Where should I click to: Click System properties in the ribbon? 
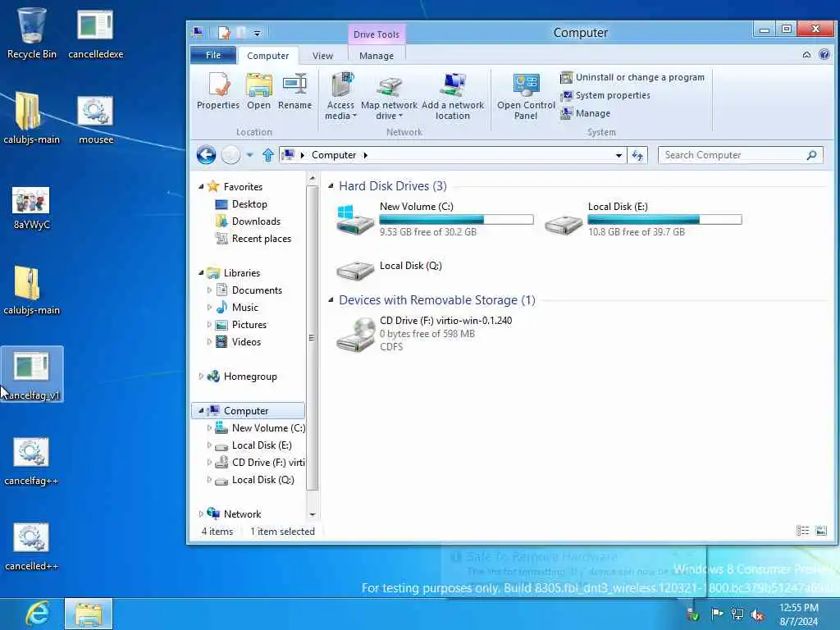605,95
